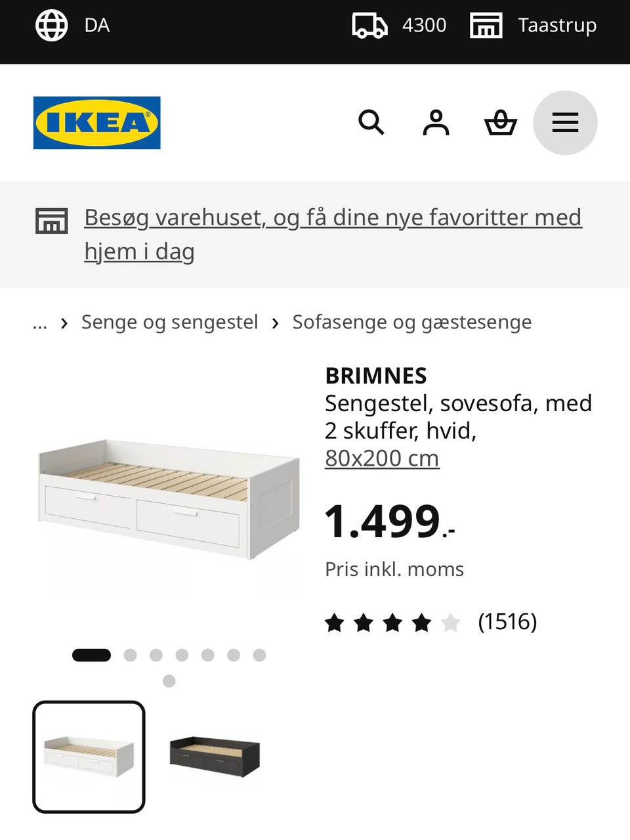Jump to the second carousel dot
The height and width of the screenshot is (840, 630).
coord(130,655)
